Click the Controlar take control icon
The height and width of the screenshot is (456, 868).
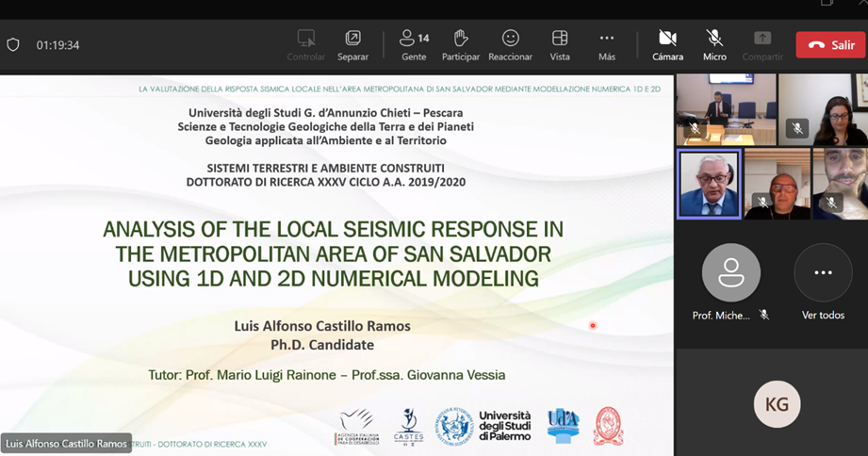point(306,44)
